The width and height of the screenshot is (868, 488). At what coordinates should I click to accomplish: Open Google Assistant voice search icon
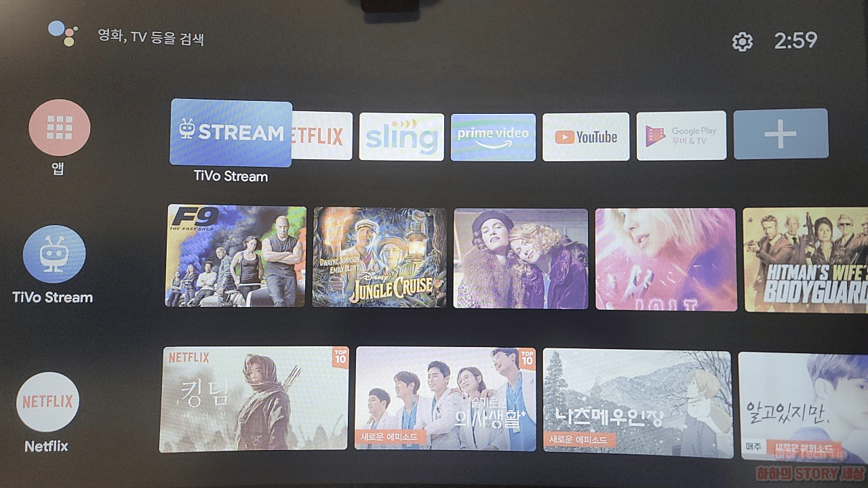[62, 33]
